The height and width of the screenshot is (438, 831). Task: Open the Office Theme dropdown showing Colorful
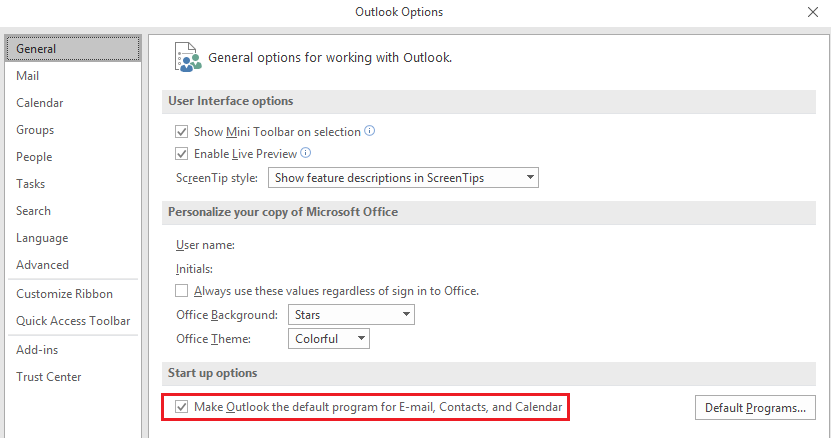point(329,338)
